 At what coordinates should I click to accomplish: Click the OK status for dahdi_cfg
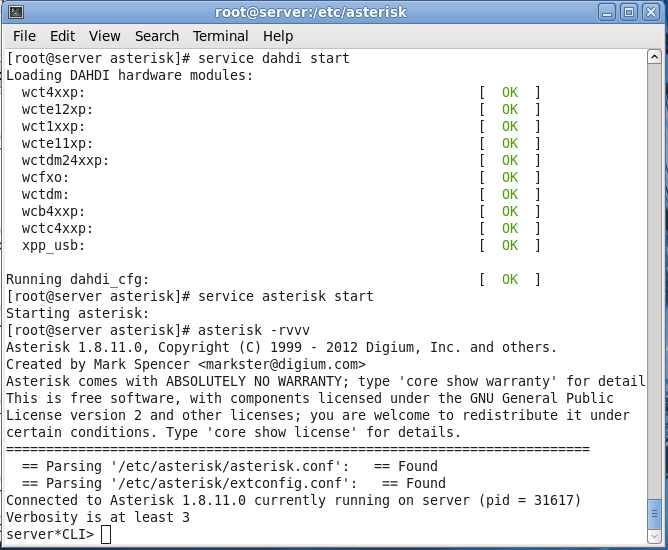(x=510, y=279)
